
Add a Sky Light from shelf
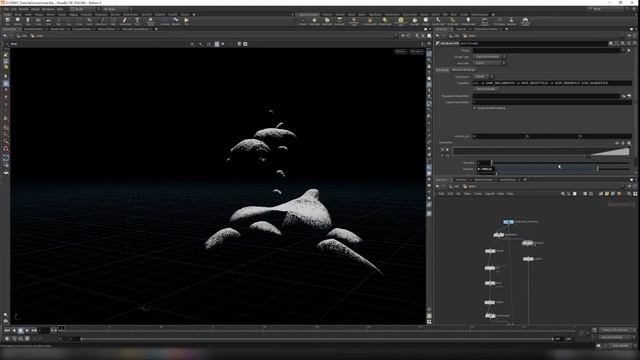tap(415, 21)
